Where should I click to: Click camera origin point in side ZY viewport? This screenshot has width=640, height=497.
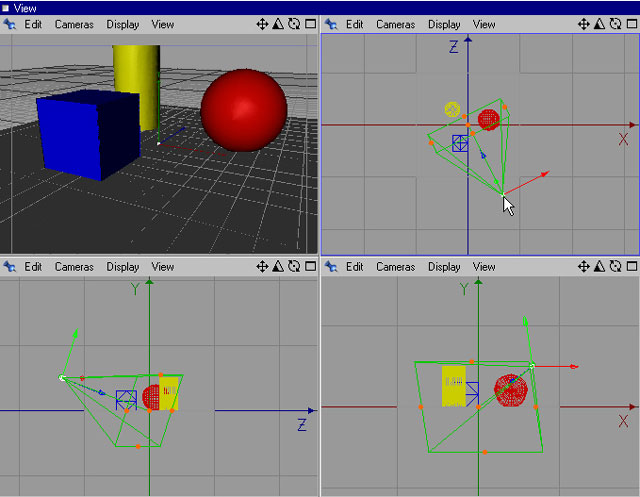pos(62,378)
